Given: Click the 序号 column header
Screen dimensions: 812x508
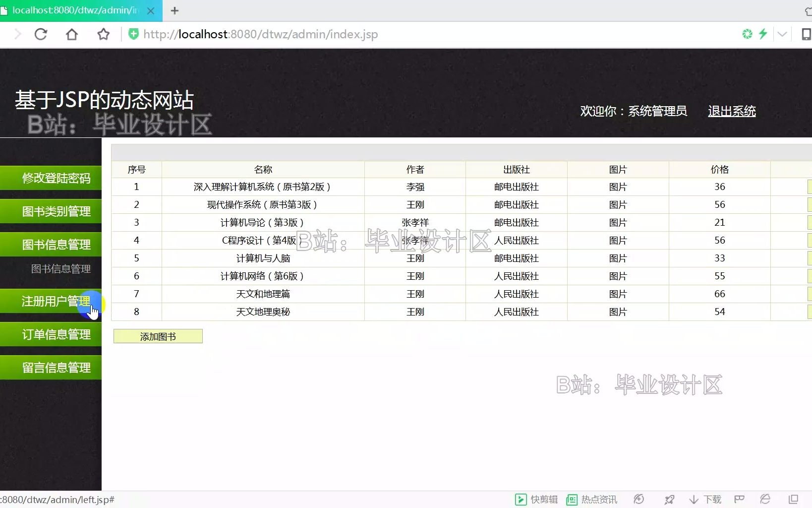Looking at the screenshot, I should pyautogui.click(x=136, y=170).
